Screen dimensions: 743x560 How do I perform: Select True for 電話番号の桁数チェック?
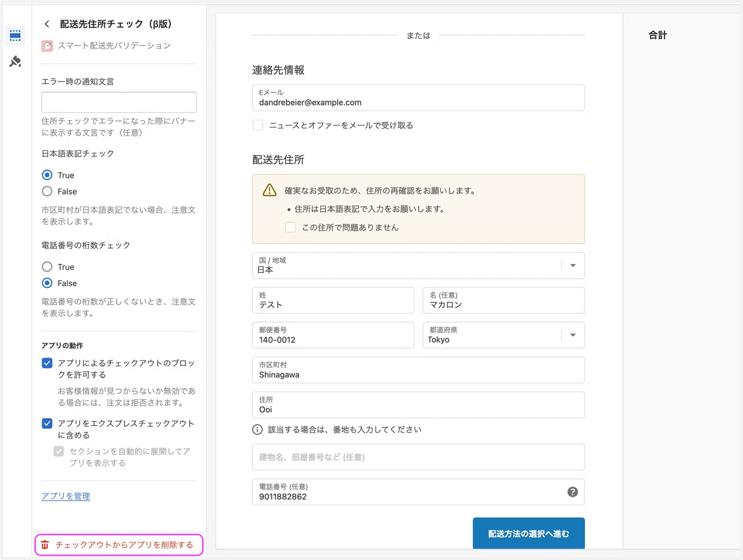[x=47, y=267]
